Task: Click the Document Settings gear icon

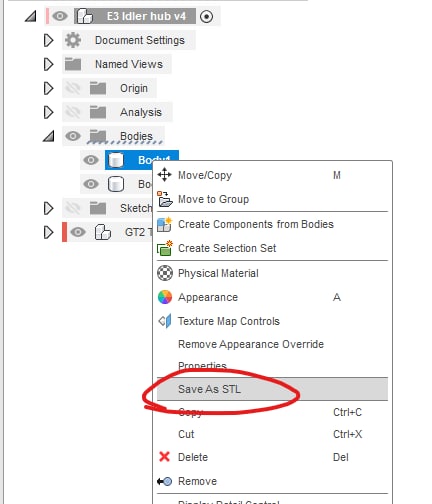Action: point(73,40)
